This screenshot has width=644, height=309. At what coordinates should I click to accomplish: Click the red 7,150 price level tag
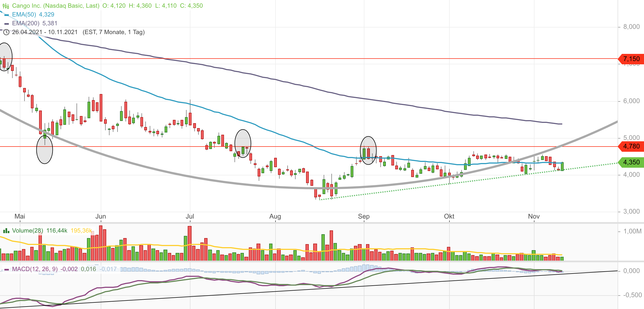point(631,59)
